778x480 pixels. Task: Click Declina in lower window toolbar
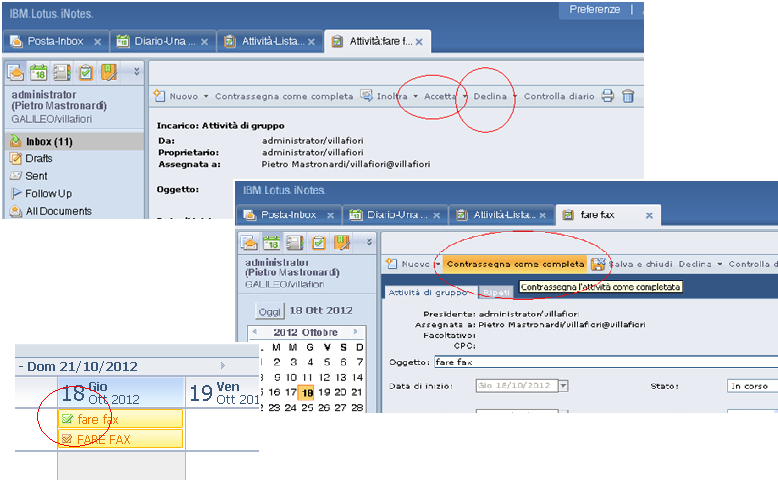[x=695, y=264]
